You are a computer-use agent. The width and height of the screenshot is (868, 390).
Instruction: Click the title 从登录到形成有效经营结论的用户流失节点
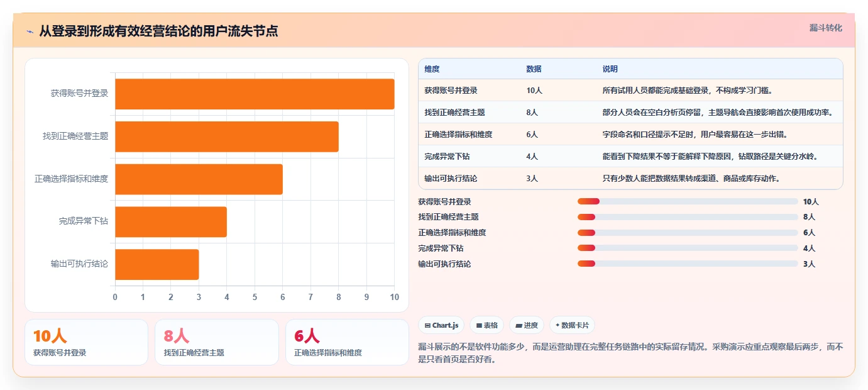158,31
